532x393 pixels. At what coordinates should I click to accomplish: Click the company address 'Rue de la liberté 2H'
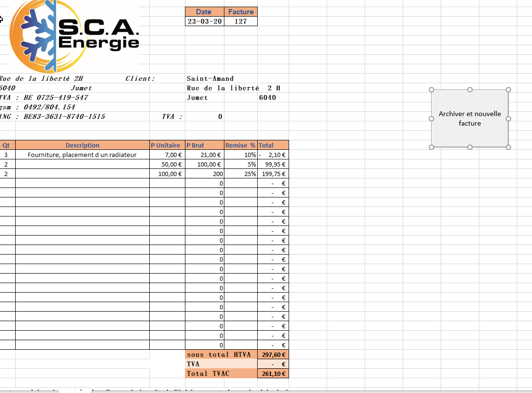coord(41,79)
